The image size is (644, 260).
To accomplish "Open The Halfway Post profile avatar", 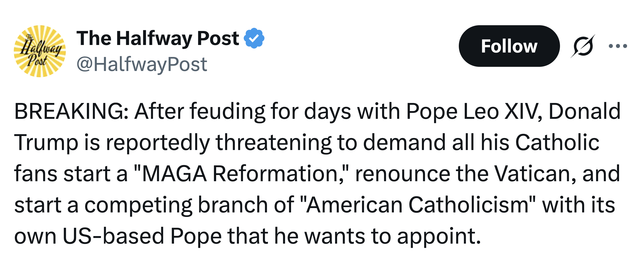I will click(x=40, y=51).
